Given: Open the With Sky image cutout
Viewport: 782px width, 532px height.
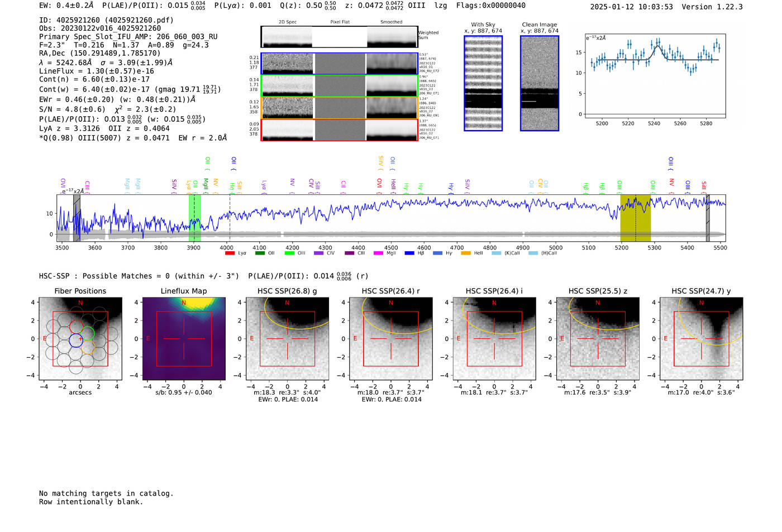Looking at the screenshot, I should click(483, 83).
